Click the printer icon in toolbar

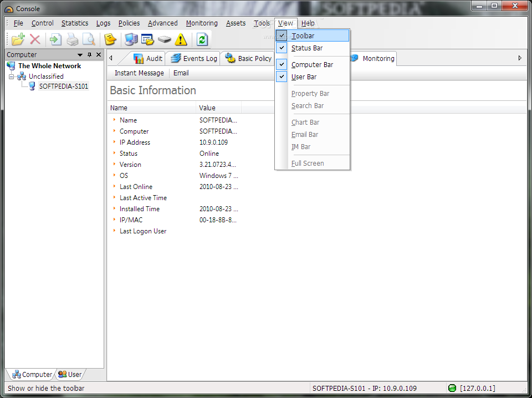(72, 39)
